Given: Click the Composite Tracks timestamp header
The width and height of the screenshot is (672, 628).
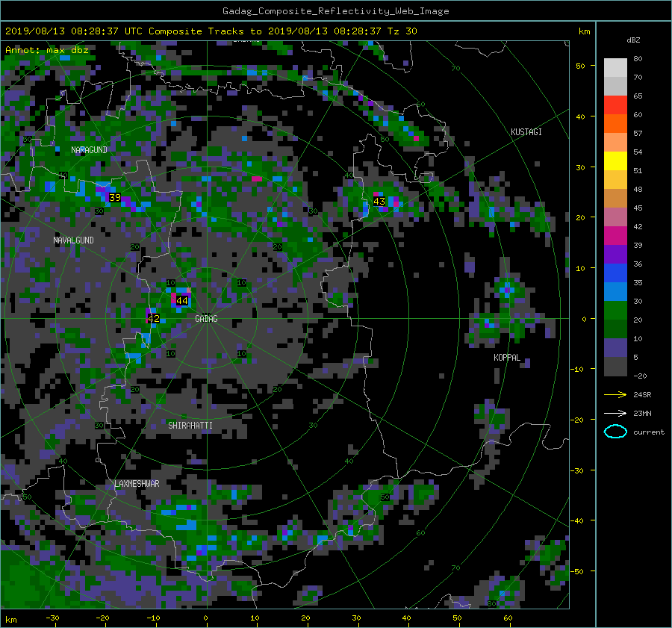Looking at the screenshot, I should coord(211,31).
